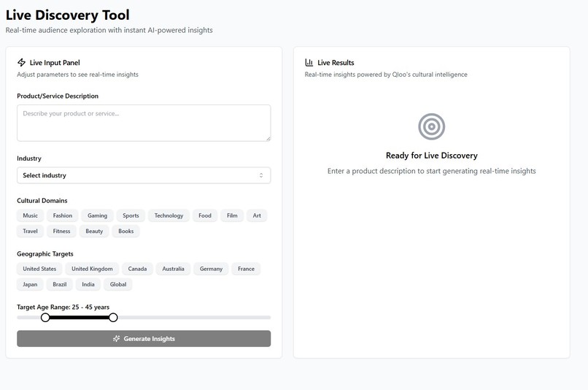
Task: Click the Generate Insights button
Action: click(x=144, y=339)
